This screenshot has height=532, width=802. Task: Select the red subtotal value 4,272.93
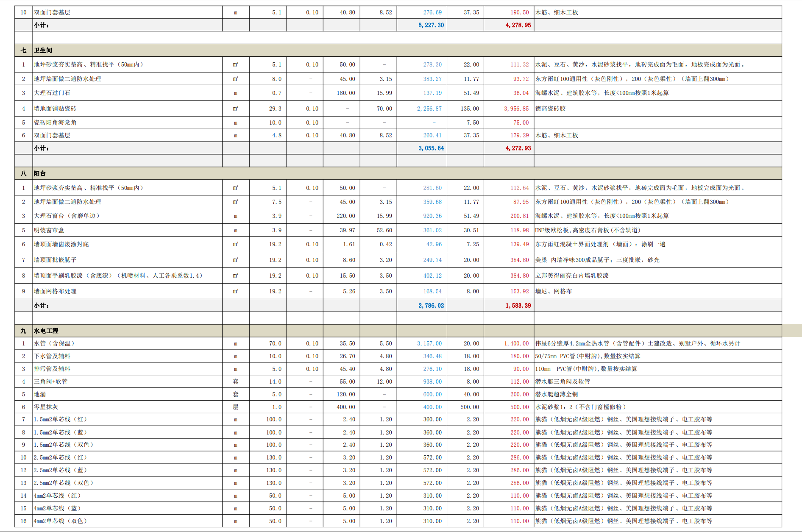pos(518,148)
